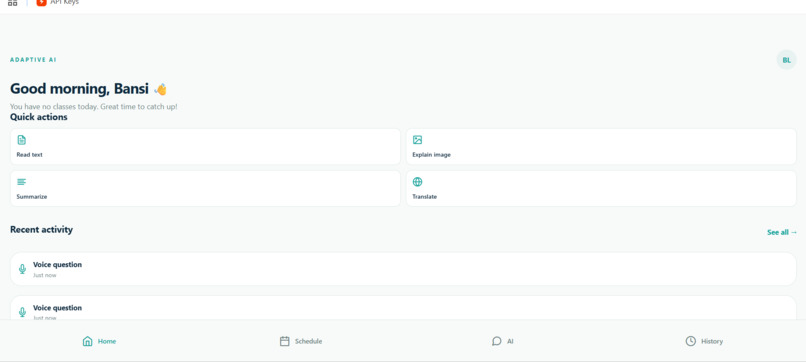Follow the See all link
Viewport: 806px width, 362px height.
(x=782, y=232)
